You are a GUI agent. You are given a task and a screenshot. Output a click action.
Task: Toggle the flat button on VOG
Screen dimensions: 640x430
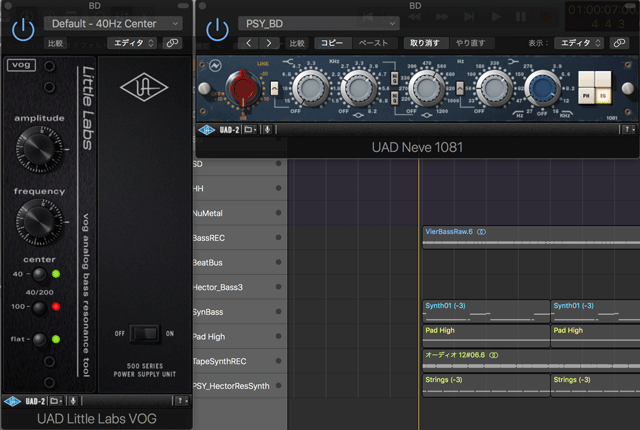(40, 339)
